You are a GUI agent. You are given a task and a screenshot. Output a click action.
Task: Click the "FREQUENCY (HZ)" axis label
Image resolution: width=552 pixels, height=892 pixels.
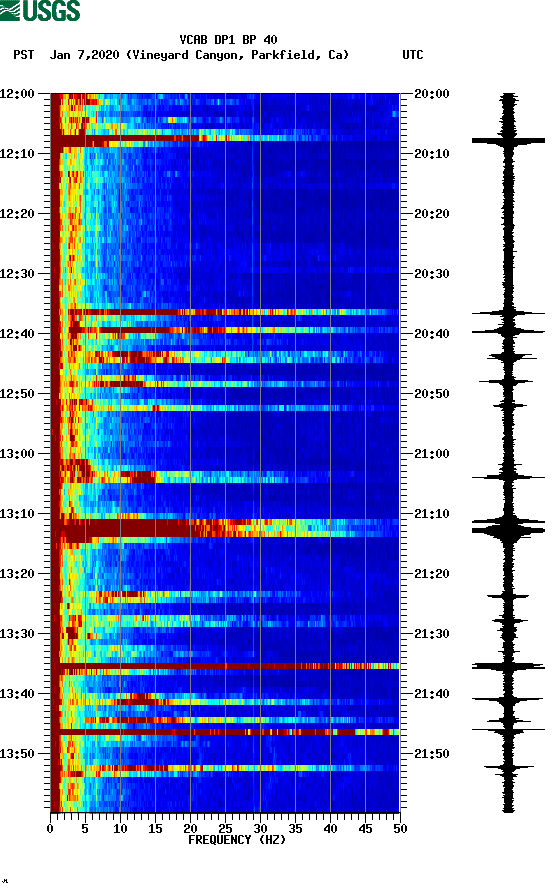237,840
